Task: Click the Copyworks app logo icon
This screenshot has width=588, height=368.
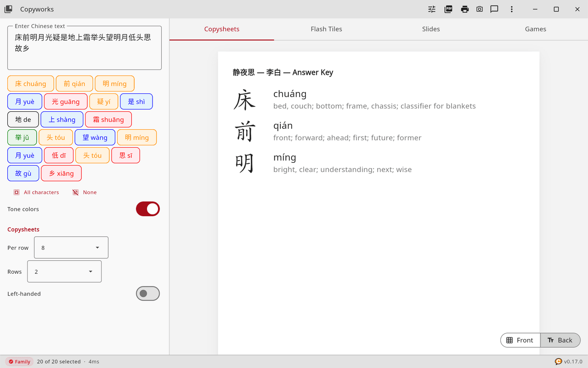Action: tap(8, 9)
